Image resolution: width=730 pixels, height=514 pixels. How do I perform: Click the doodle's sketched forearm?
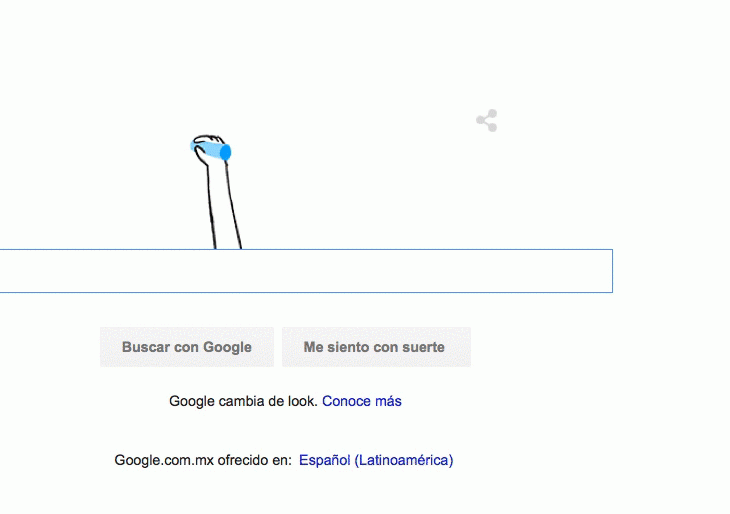tap(223, 205)
